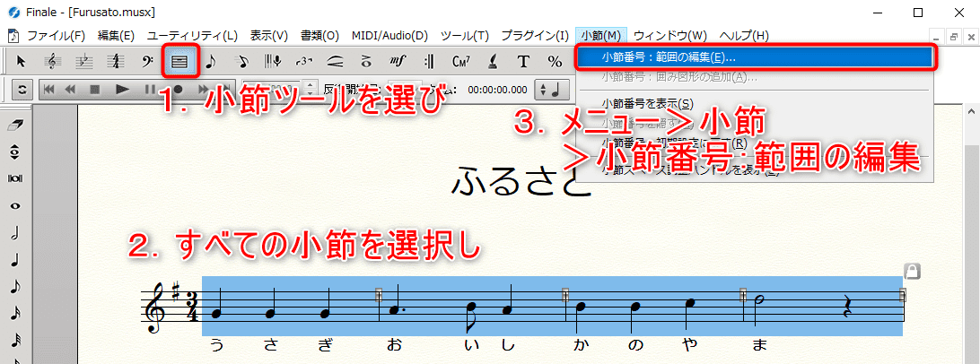Open the ユーティリティ(L) menu
The width and height of the screenshot is (980, 364).
coord(192,36)
